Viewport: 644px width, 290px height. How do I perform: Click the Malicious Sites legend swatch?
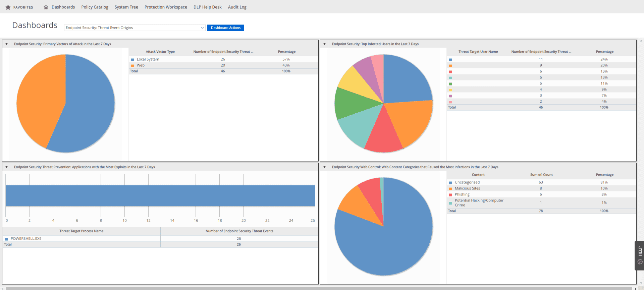pyautogui.click(x=450, y=189)
